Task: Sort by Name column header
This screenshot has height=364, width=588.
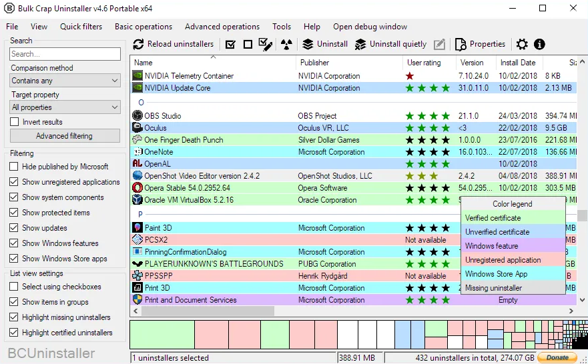Action: [213, 63]
